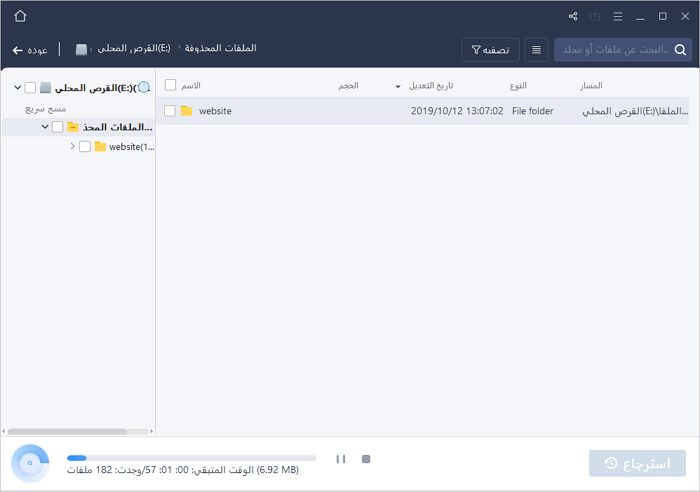Toggle the select-all checkbox in header
The height and width of the screenshot is (492, 700).
pos(170,85)
